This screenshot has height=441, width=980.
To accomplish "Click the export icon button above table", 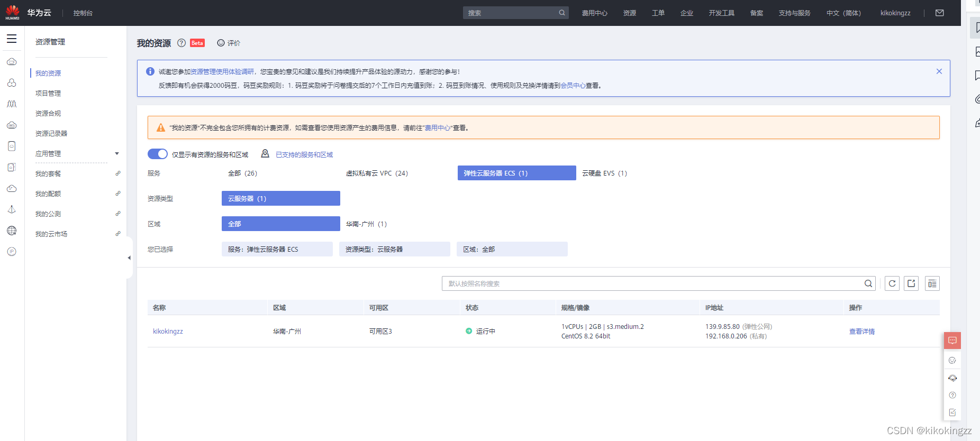I will [x=911, y=283].
